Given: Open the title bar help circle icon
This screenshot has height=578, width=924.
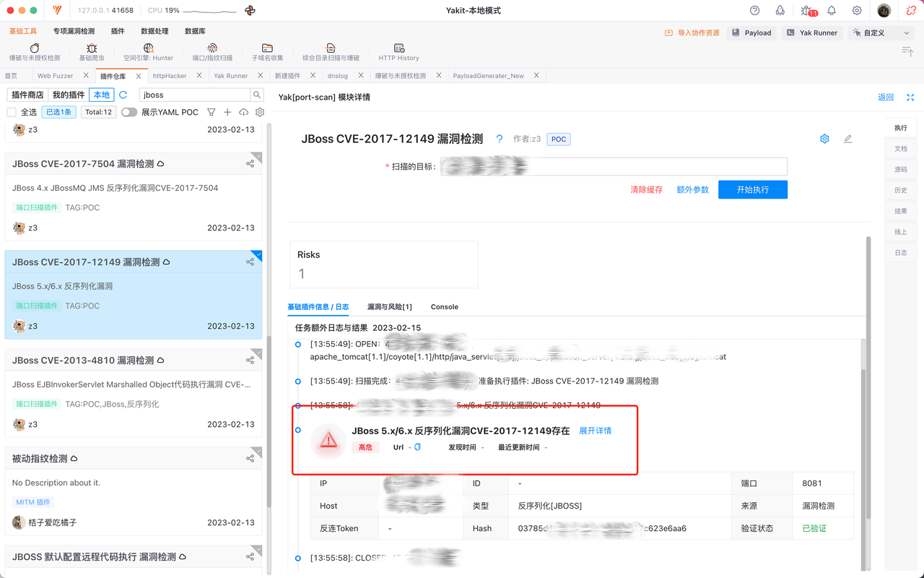Looking at the screenshot, I should [x=755, y=11].
